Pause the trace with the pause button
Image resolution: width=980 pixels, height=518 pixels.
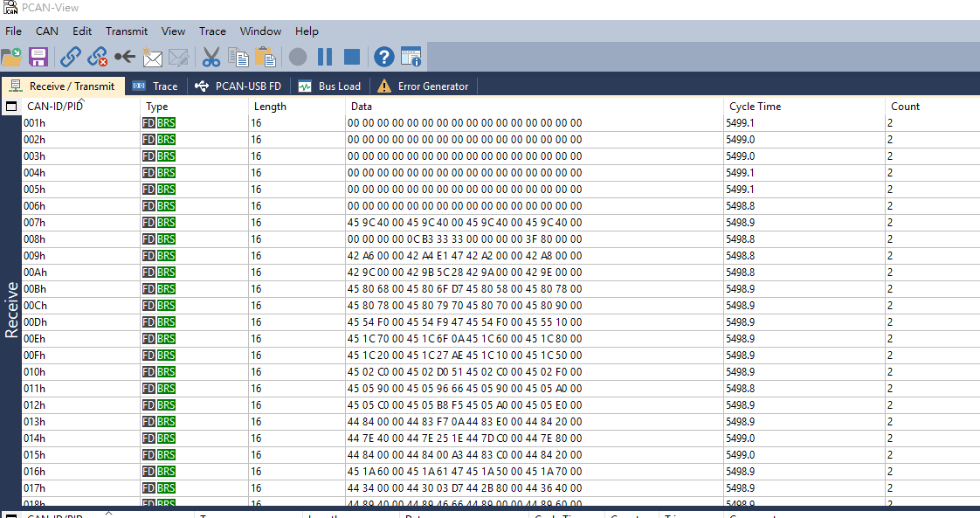click(x=325, y=57)
